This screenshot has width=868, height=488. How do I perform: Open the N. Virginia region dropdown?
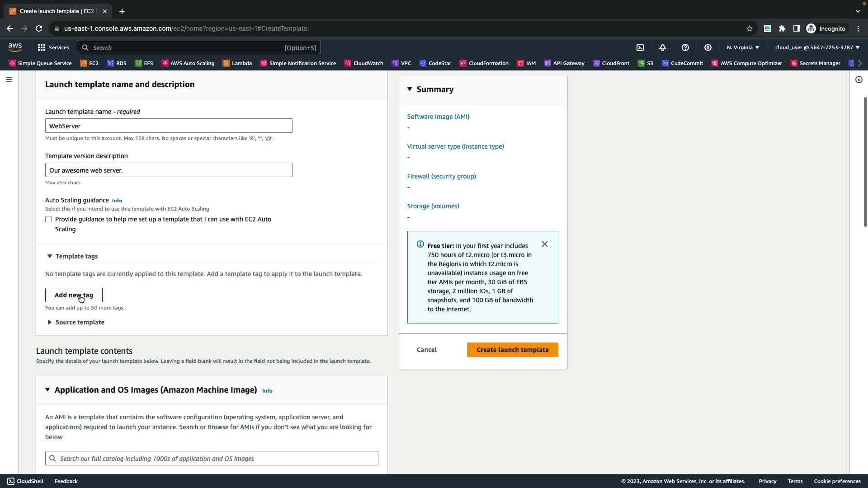(x=743, y=47)
